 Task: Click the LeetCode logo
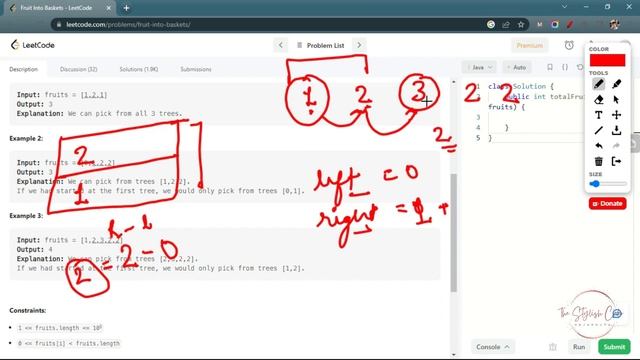[33, 45]
